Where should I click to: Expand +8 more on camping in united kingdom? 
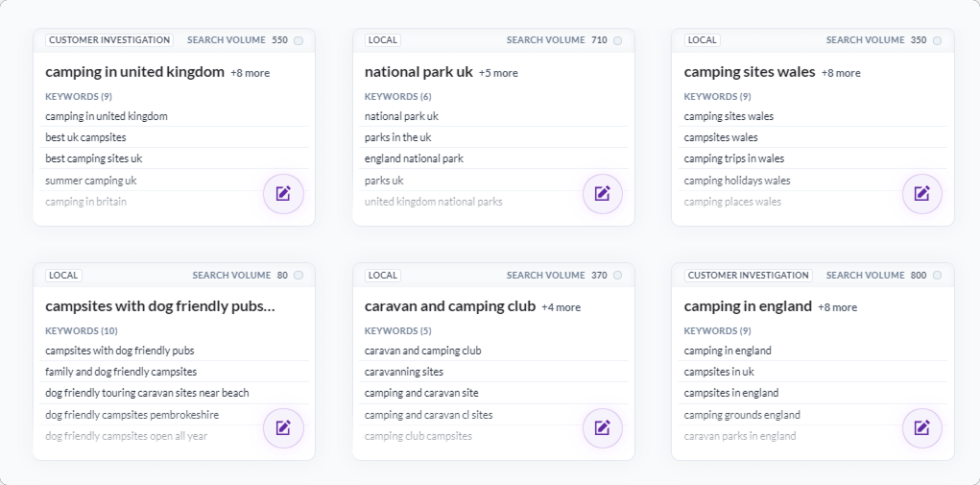(x=250, y=73)
